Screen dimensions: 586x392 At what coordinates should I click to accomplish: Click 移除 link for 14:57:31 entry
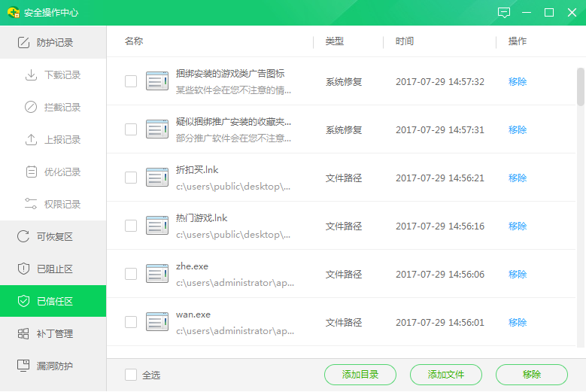click(518, 129)
